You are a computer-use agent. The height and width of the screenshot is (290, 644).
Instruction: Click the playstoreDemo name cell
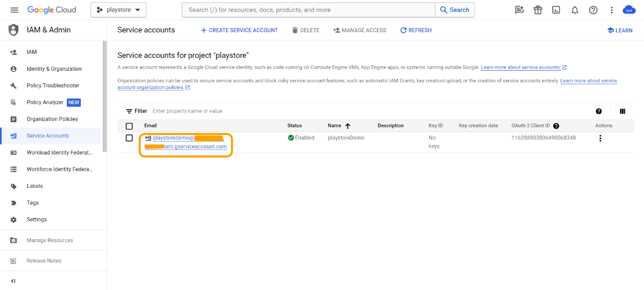click(x=346, y=138)
